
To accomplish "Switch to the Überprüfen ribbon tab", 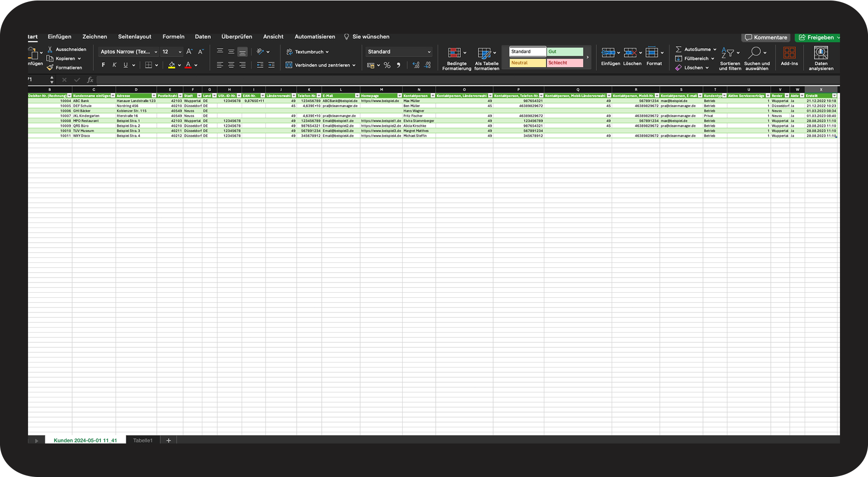I will (x=237, y=37).
